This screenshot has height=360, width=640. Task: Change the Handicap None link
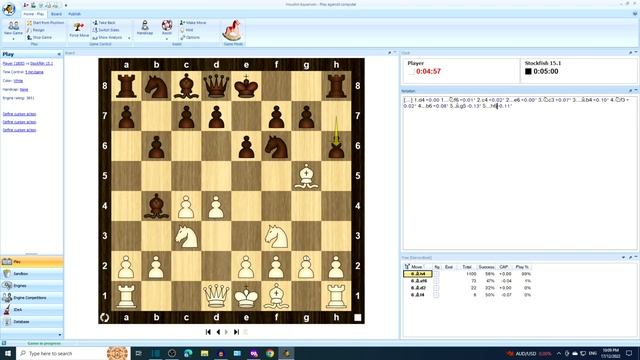point(24,89)
